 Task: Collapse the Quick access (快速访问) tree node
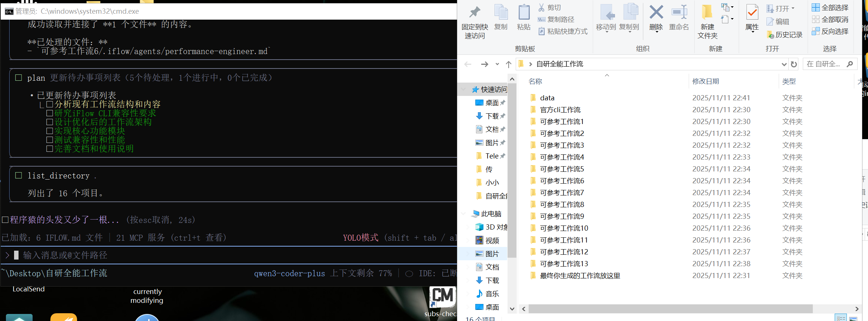click(x=463, y=89)
